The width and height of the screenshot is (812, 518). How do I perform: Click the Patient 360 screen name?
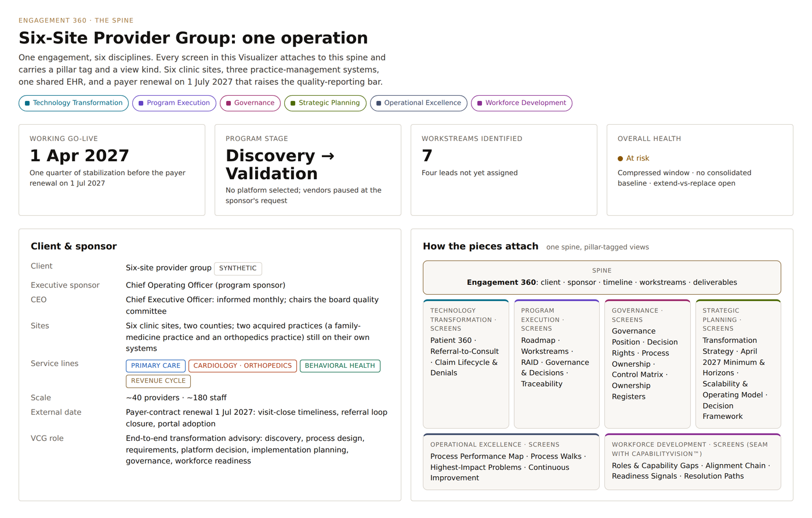pyautogui.click(x=451, y=340)
